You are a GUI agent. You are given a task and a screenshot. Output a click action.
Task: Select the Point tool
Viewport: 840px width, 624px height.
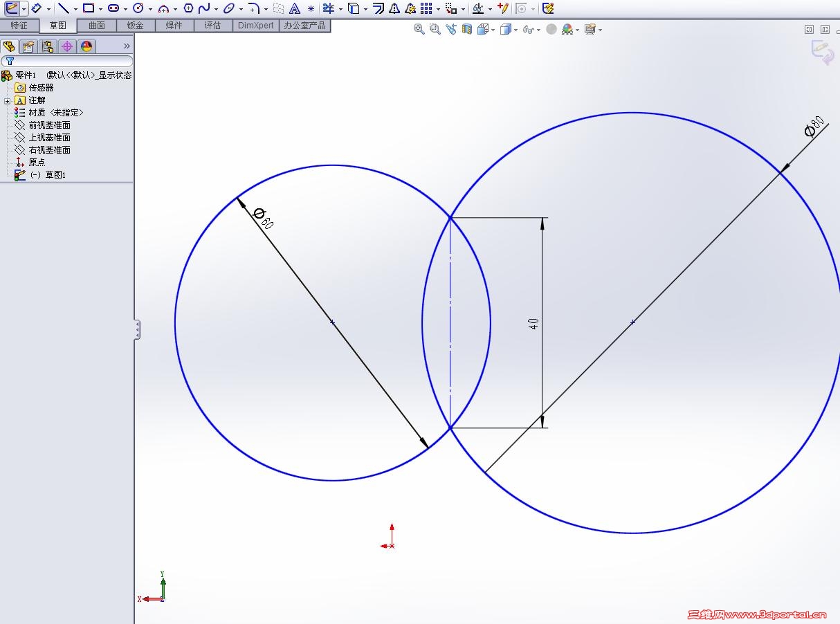click(x=311, y=9)
